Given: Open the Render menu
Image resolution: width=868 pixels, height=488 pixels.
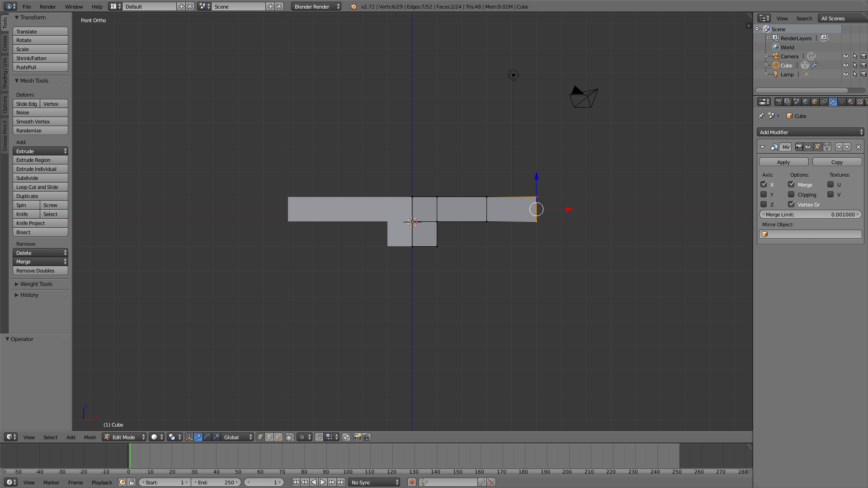Looking at the screenshot, I should (47, 6).
